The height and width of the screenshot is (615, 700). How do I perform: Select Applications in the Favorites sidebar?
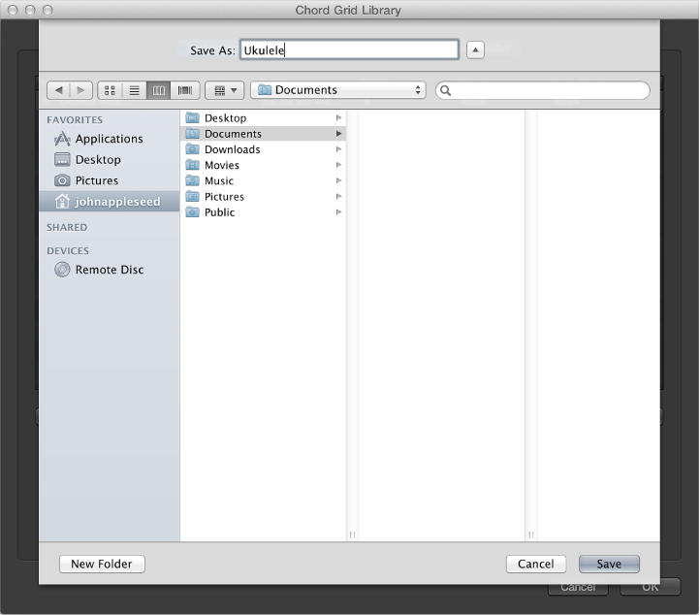(x=109, y=139)
